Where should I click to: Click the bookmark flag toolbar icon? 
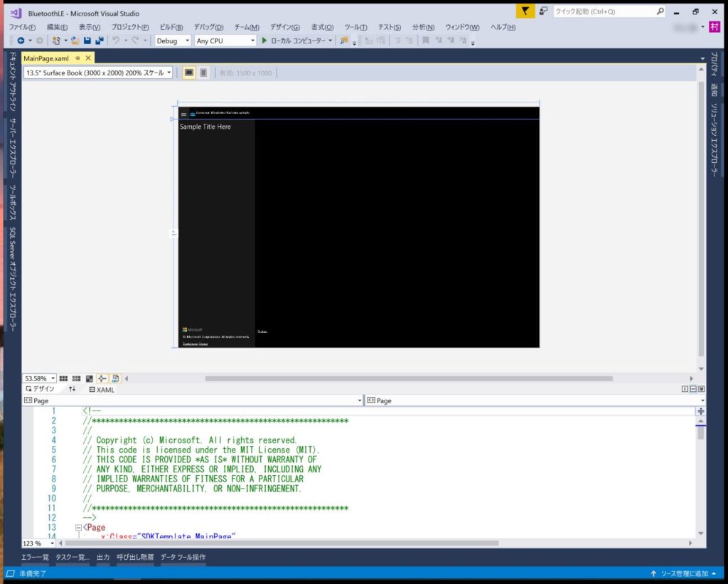click(x=425, y=41)
